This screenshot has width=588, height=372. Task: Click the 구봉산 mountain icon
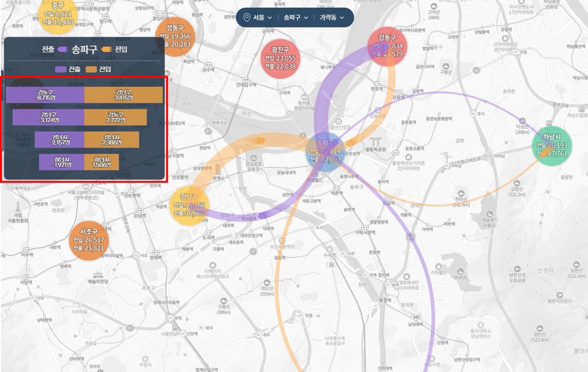click(446, 66)
